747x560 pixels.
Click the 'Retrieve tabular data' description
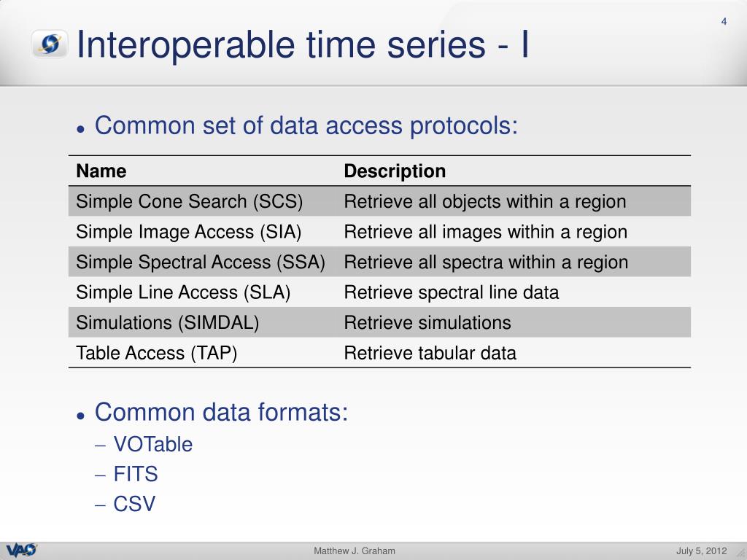(x=430, y=353)
